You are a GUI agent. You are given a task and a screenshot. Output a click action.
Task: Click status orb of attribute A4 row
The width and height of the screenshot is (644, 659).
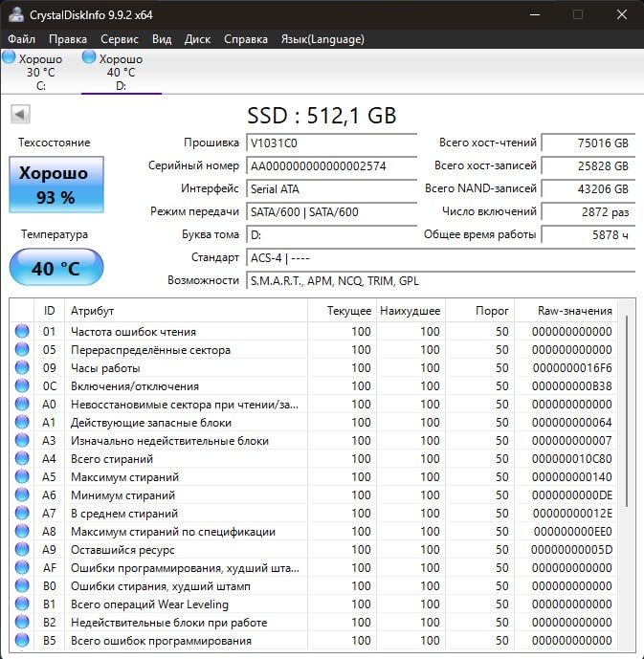pos(22,458)
